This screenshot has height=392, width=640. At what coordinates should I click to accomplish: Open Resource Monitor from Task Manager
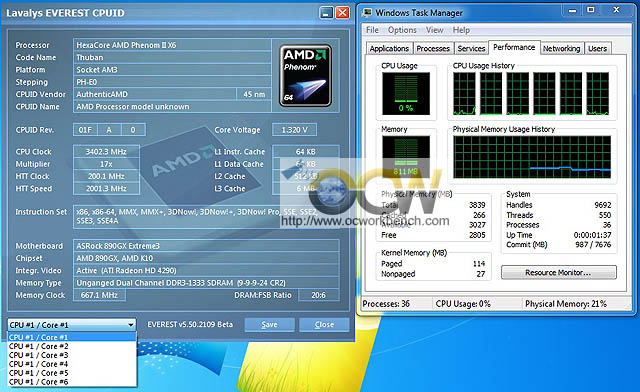click(x=558, y=272)
